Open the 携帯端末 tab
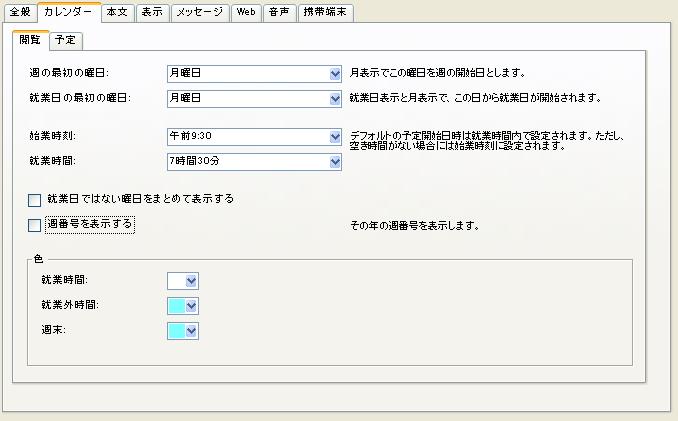This screenshot has width=678, height=421. pyautogui.click(x=325, y=13)
